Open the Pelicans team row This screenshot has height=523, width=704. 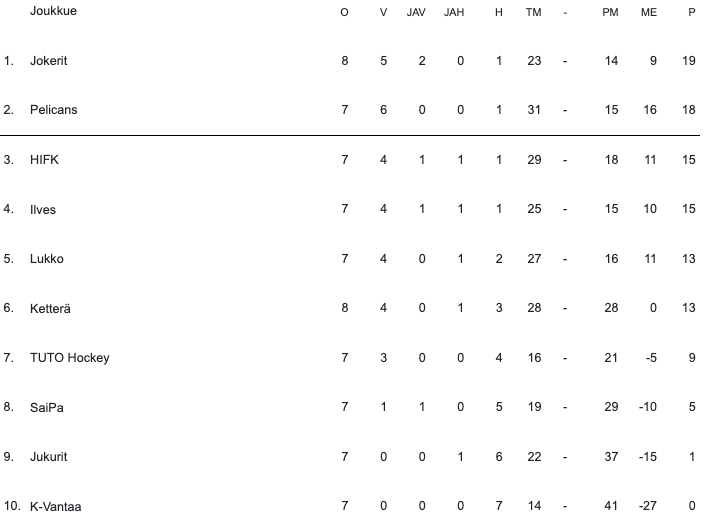click(52, 110)
